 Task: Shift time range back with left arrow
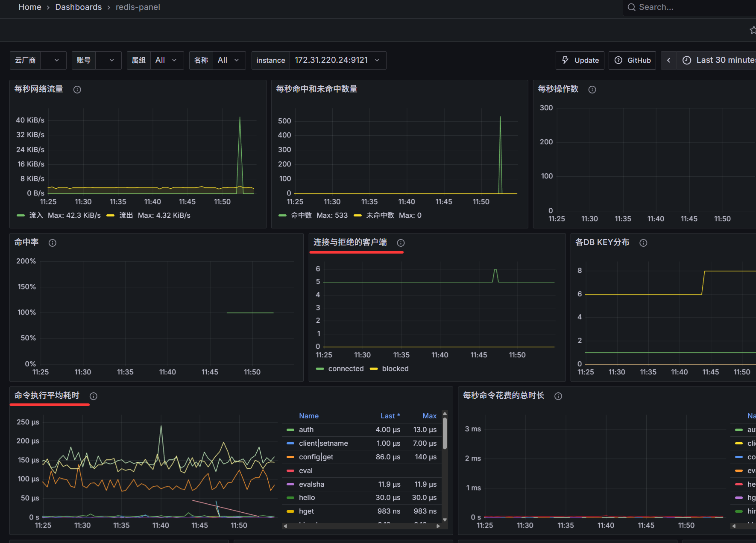click(669, 60)
